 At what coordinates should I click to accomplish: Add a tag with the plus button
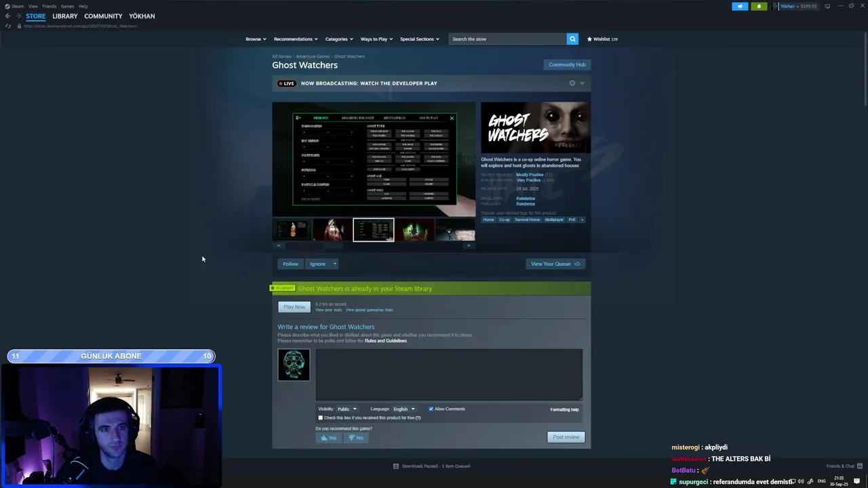(582, 220)
